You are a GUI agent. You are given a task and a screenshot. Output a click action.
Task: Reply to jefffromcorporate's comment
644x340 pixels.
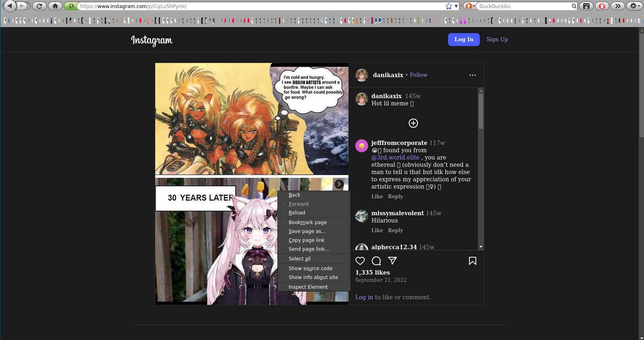(x=395, y=196)
